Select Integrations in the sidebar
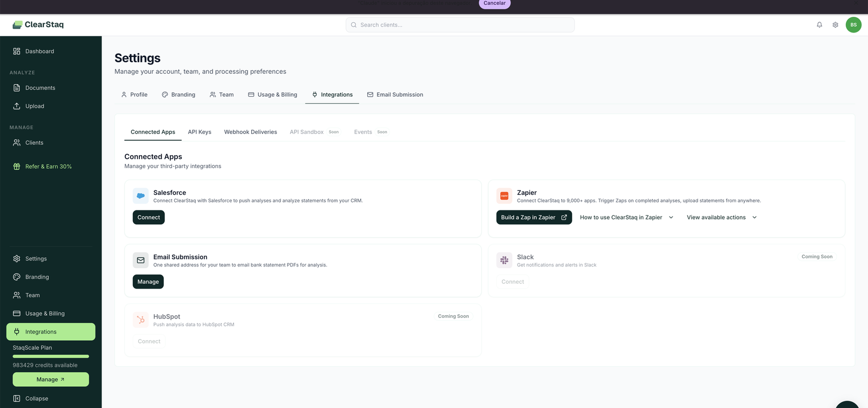 pos(51,331)
